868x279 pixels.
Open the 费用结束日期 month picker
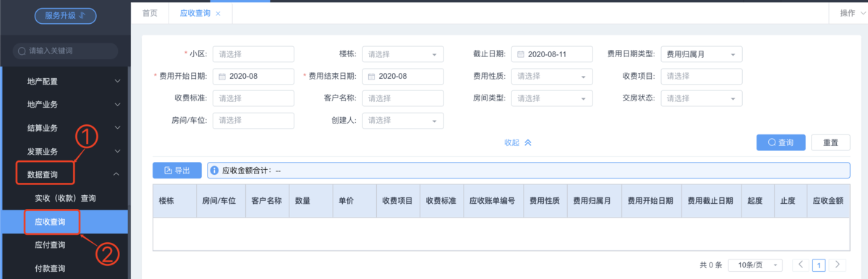coord(403,76)
